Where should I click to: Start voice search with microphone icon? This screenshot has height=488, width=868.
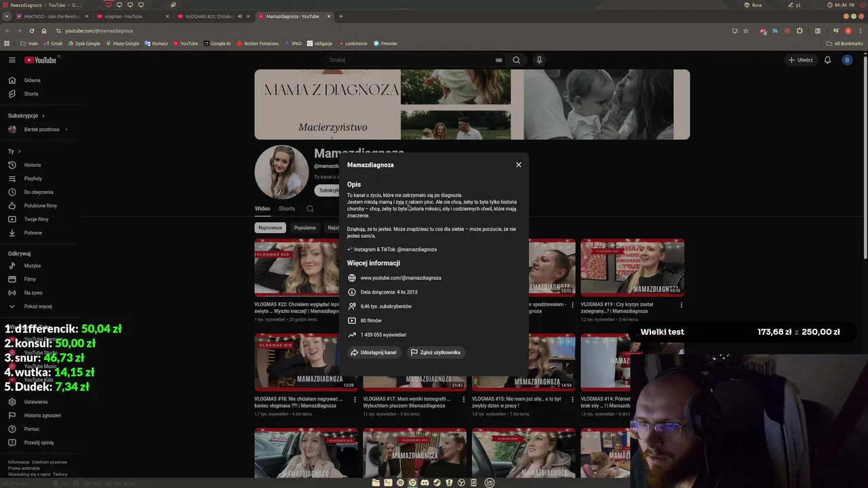(539, 60)
